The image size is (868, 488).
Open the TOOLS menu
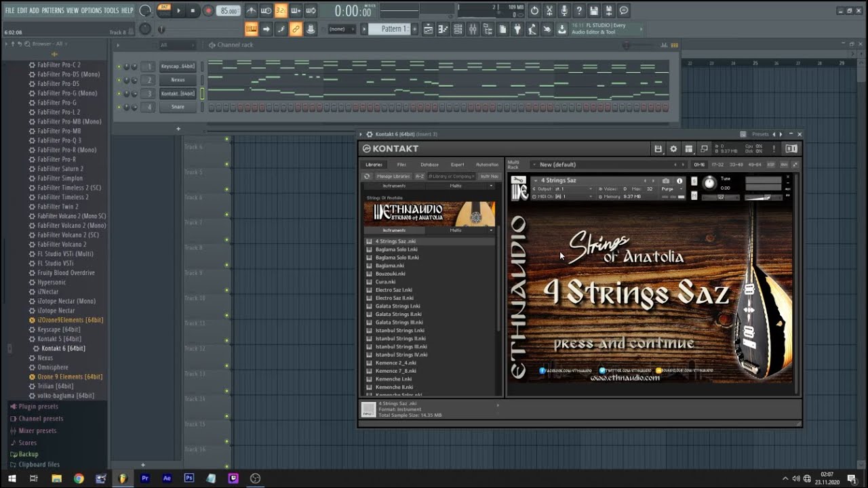(x=111, y=11)
